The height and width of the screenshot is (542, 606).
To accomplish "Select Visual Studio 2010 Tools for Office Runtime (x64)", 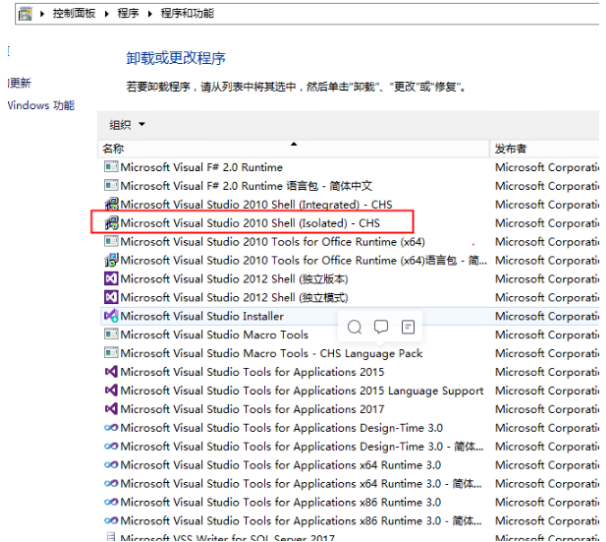I will click(x=272, y=242).
